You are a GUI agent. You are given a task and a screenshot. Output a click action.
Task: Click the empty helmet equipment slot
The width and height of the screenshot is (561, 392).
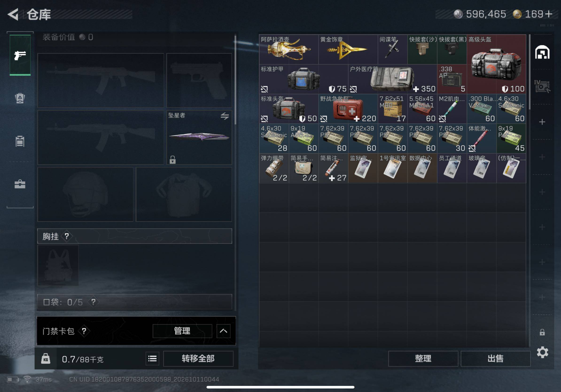(x=85, y=194)
